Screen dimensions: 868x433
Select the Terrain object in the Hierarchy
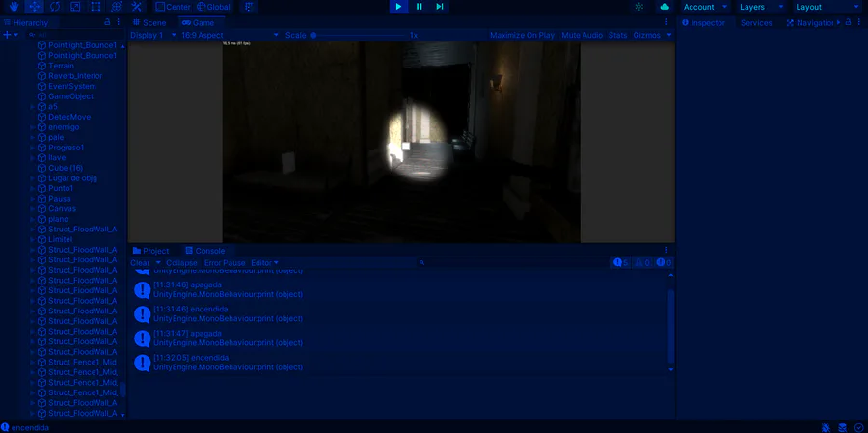pyautogui.click(x=61, y=66)
